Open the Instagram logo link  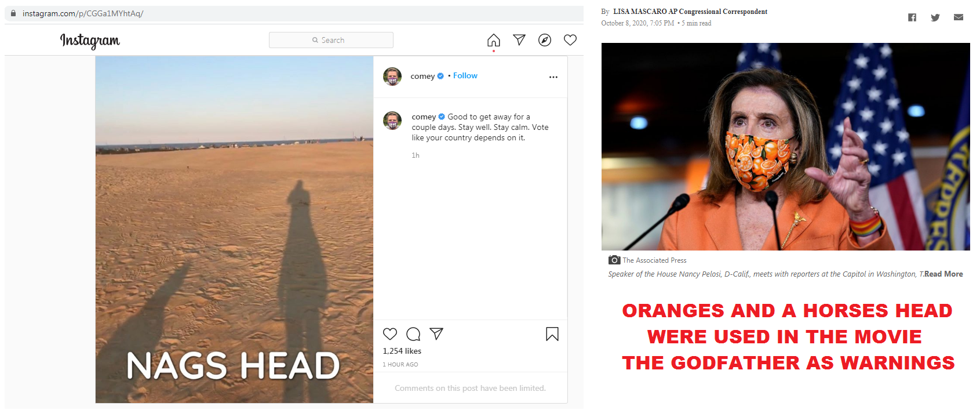click(90, 41)
